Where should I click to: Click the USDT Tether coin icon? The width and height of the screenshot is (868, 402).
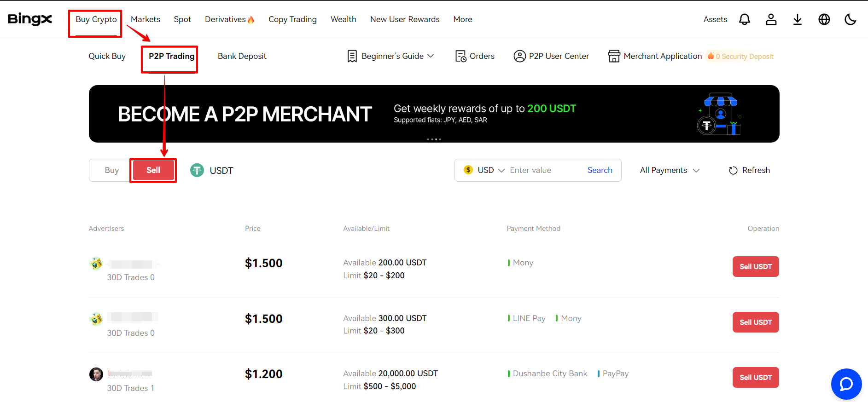[197, 171]
